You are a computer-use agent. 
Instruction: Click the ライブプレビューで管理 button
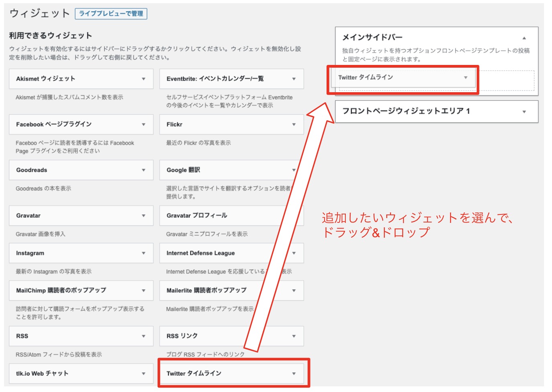(111, 14)
